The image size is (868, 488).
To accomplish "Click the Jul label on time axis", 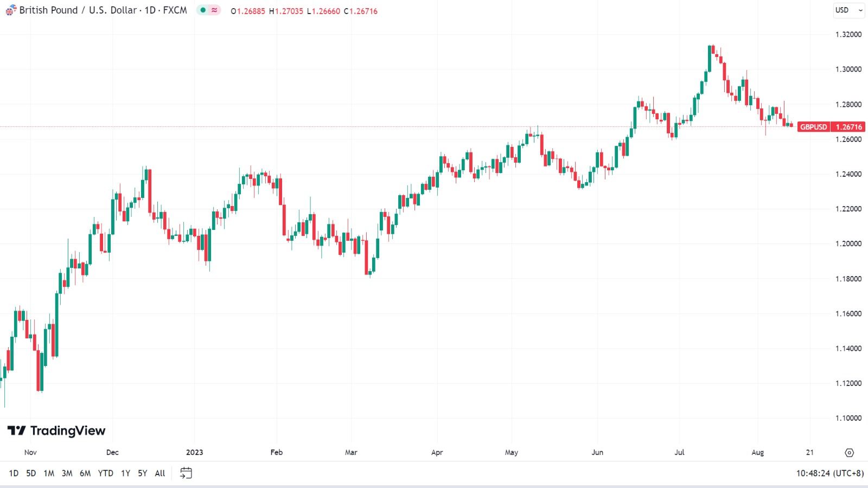I will click(x=679, y=452).
